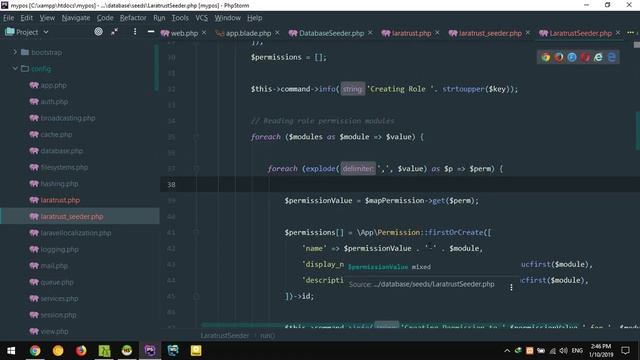Click LaratrustSeeder breadcrumb
640x360 pixels.
(225, 336)
